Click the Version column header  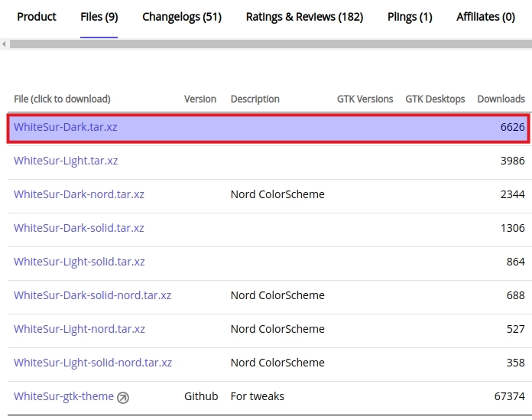coord(200,99)
